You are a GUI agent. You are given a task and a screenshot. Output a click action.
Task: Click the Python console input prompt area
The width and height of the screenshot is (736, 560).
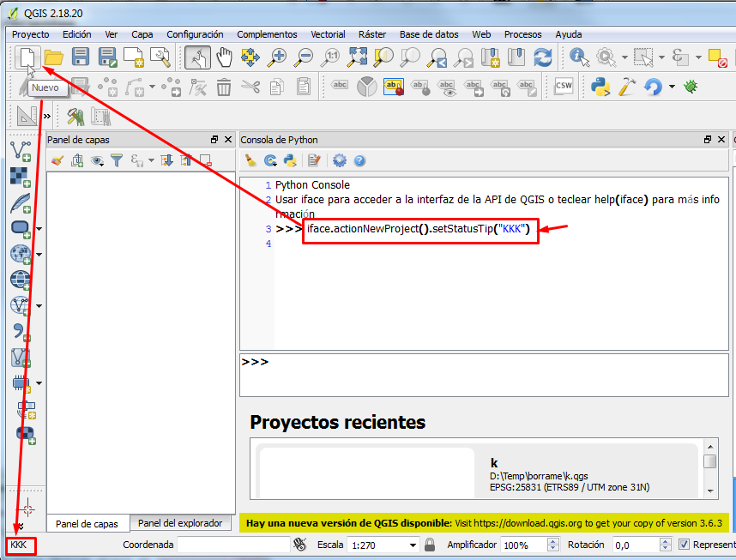[x=484, y=375]
